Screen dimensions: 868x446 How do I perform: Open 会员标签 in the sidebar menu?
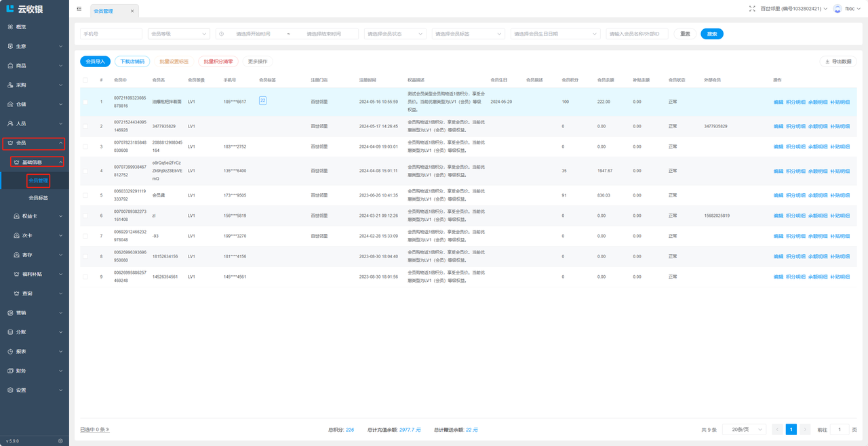pyautogui.click(x=38, y=198)
